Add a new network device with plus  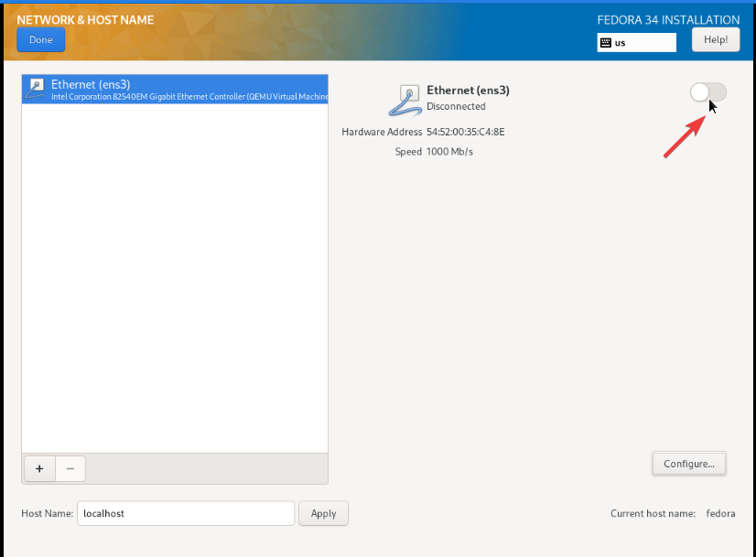pos(39,468)
